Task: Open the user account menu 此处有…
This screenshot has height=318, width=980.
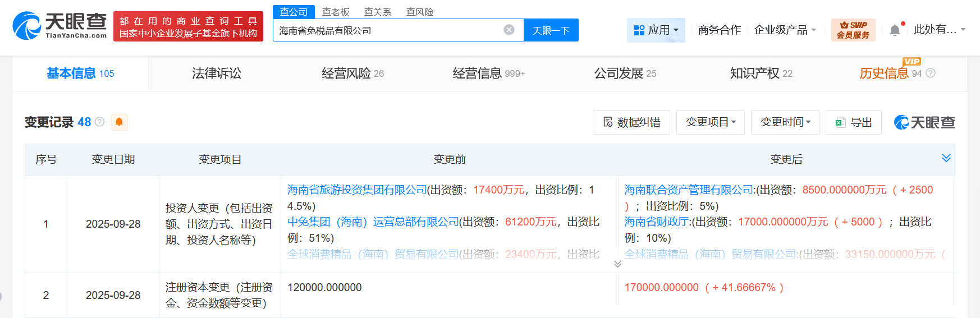Action: [x=940, y=30]
